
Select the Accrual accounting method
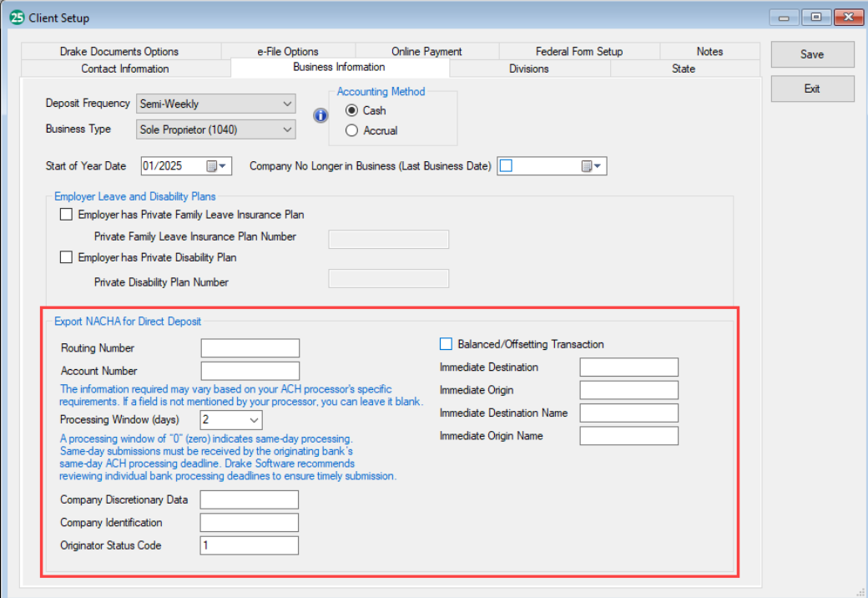352,129
